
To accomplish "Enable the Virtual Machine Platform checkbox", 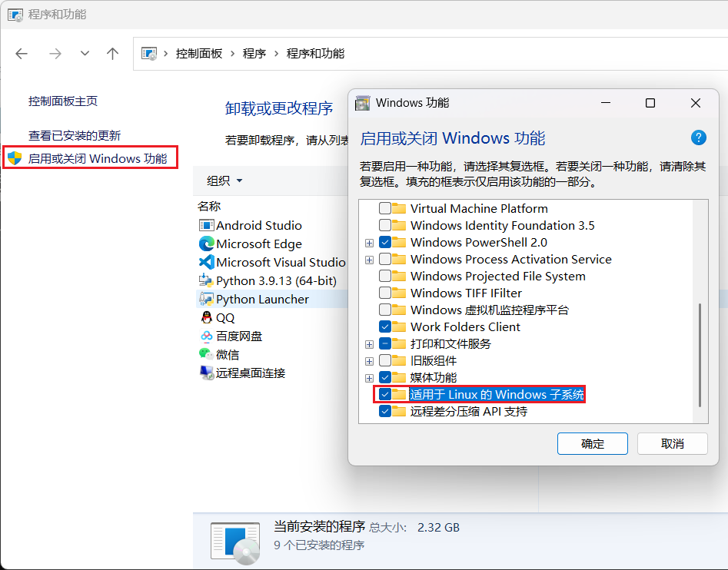I will tap(385, 208).
